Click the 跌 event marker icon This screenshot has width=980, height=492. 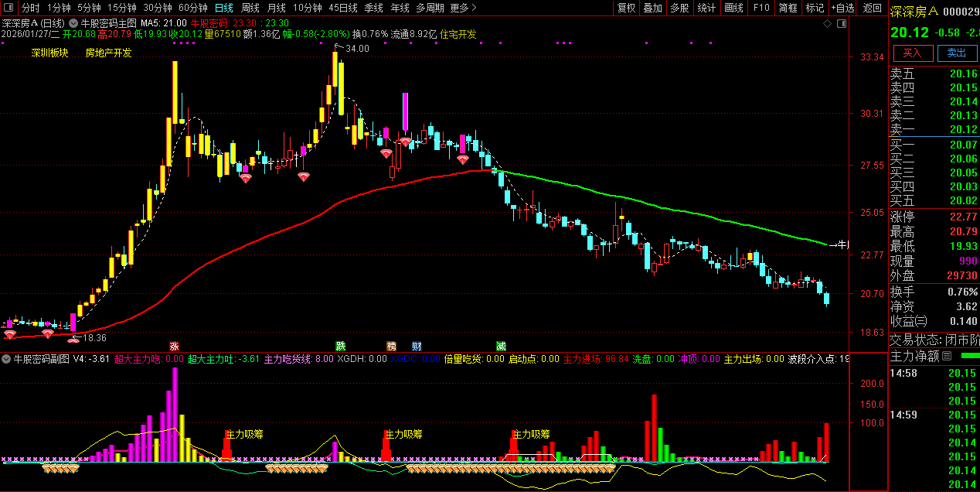(x=340, y=346)
